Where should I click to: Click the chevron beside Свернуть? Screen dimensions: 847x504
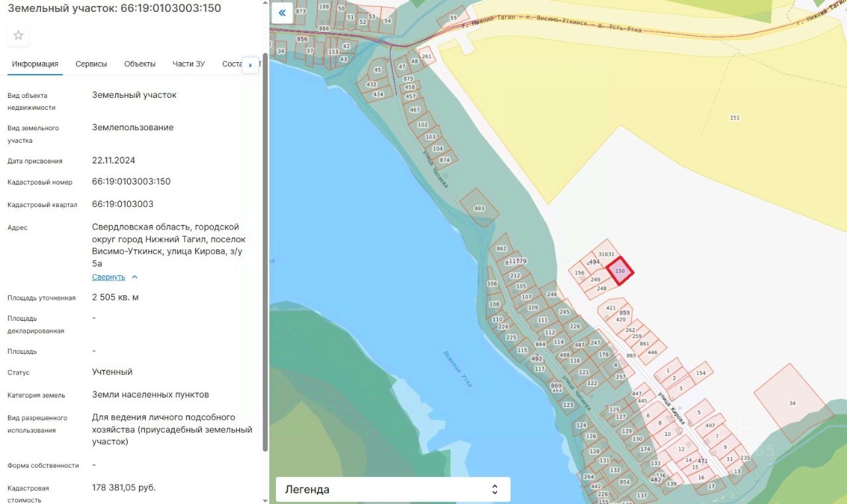pos(134,277)
